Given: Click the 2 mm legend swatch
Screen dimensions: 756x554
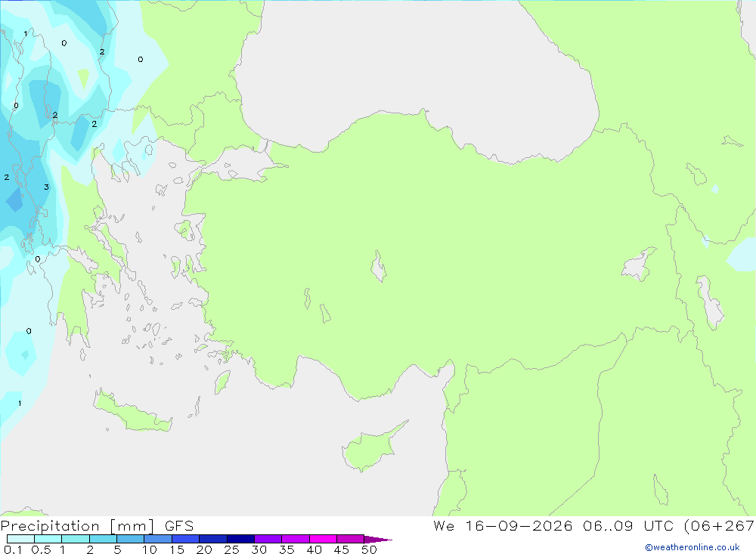Looking at the screenshot, I should pyautogui.click(x=103, y=539).
